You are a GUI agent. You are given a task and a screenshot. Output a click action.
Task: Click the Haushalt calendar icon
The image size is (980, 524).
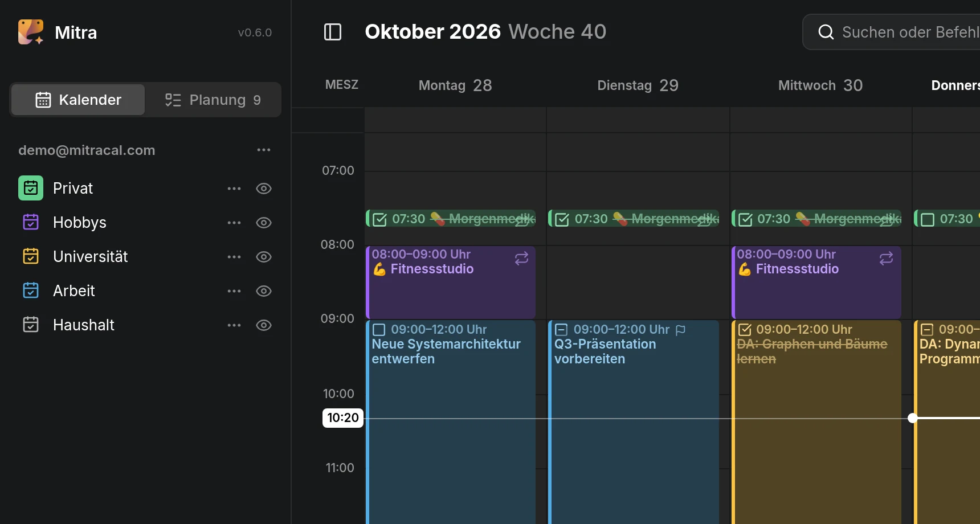point(31,325)
